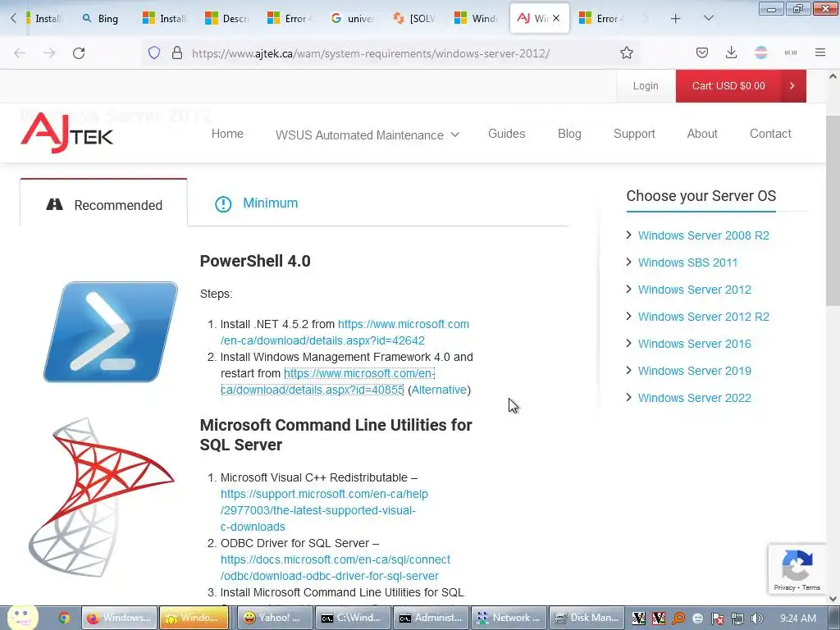The width and height of the screenshot is (840, 630).
Task: Open Chrome from the taskbar
Action: pos(64,618)
